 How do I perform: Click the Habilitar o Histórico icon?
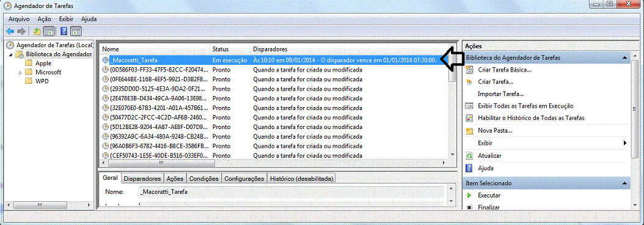pos(469,118)
